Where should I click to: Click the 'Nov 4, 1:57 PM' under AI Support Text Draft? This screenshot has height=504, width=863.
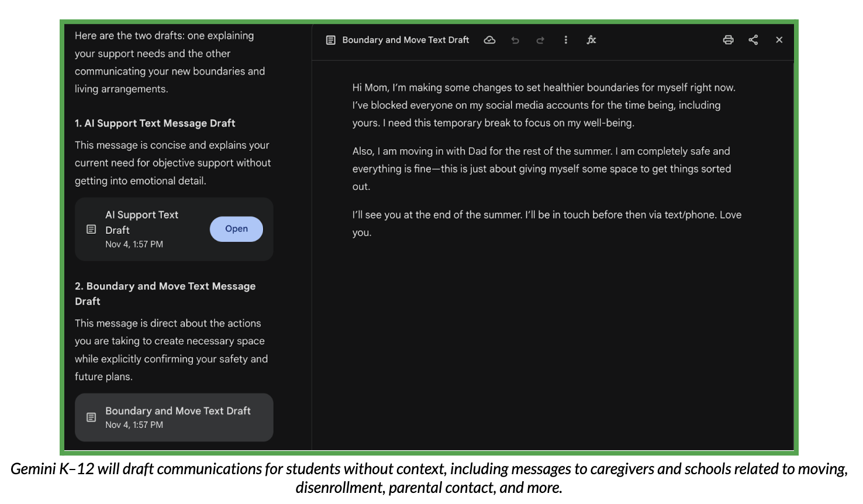click(134, 244)
